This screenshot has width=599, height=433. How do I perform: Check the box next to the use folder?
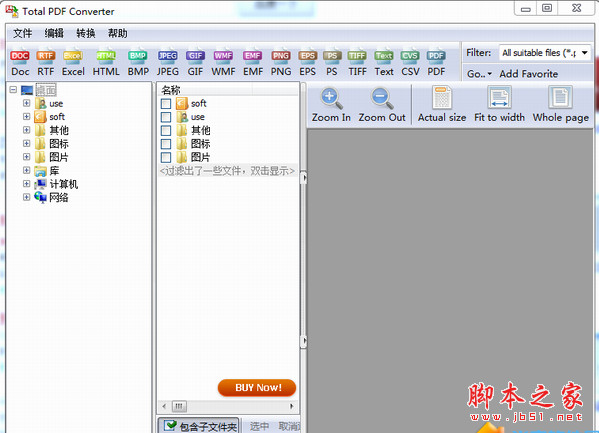166,117
